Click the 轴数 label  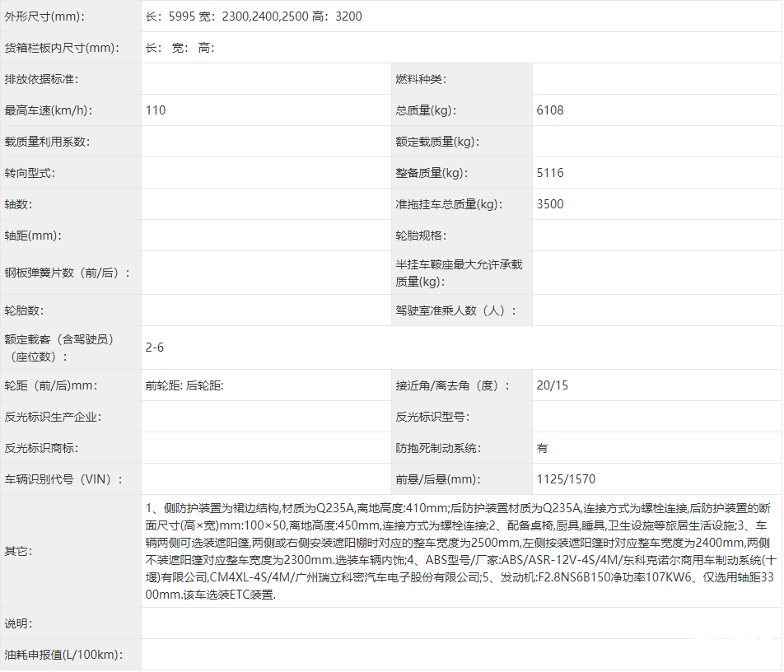pos(18,204)
